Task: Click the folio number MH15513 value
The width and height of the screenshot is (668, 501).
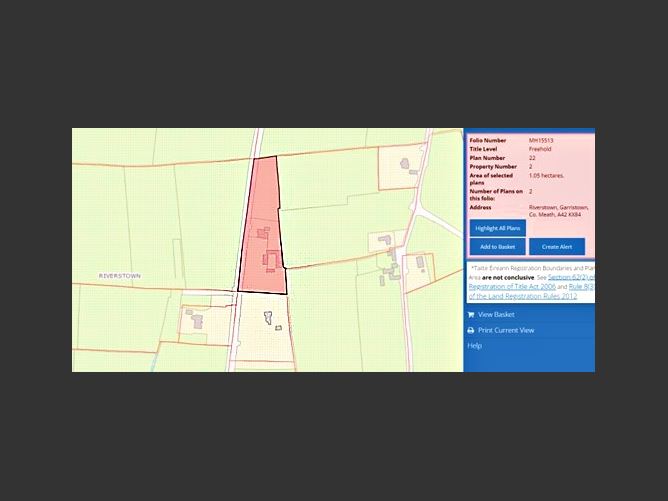Action: click(541, 141)
